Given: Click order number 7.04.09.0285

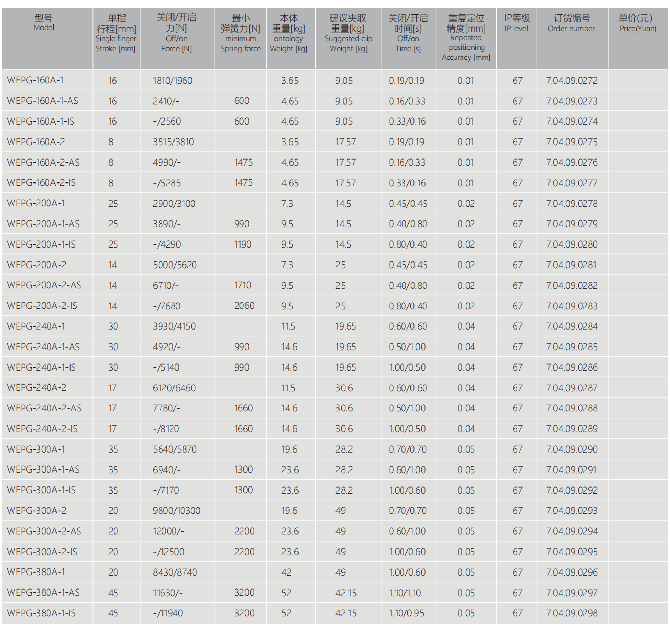Looking at the screenshot, I should point(572,347).
